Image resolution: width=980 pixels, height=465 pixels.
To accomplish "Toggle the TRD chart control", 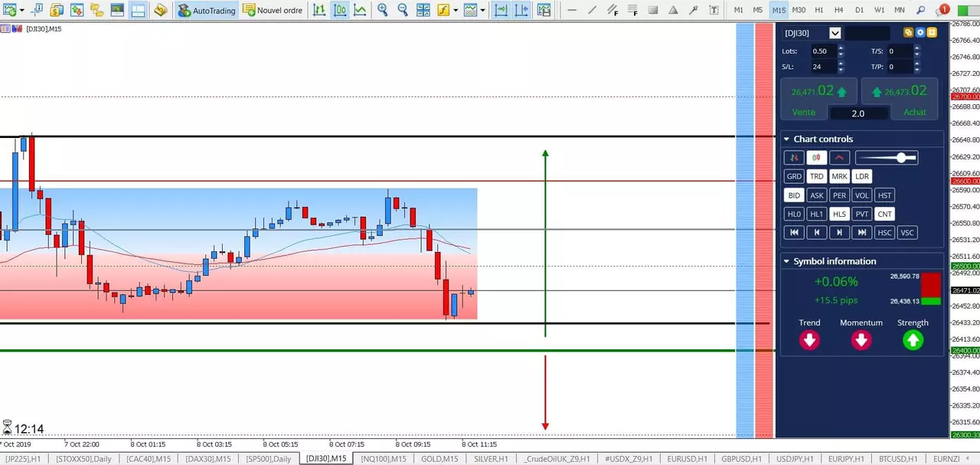I will point(817,176).
